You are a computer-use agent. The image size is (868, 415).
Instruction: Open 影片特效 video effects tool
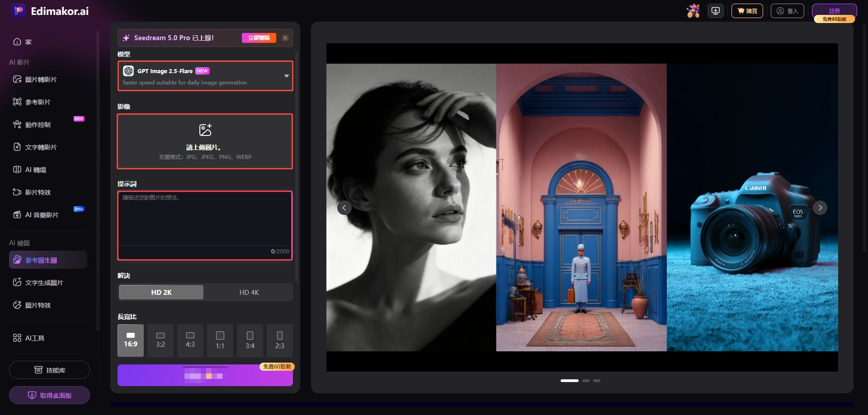(x=32, y=192)
